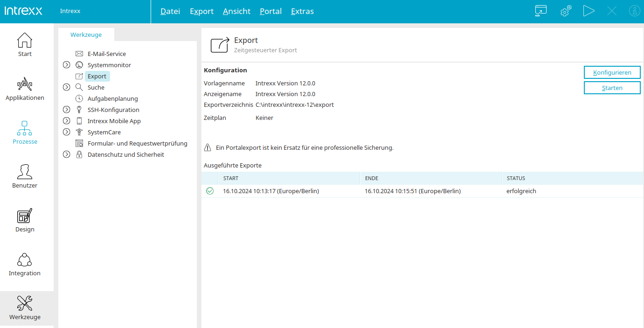
Task: Open the Integration module
Action: pyautogui.click(x=25, y=264)
